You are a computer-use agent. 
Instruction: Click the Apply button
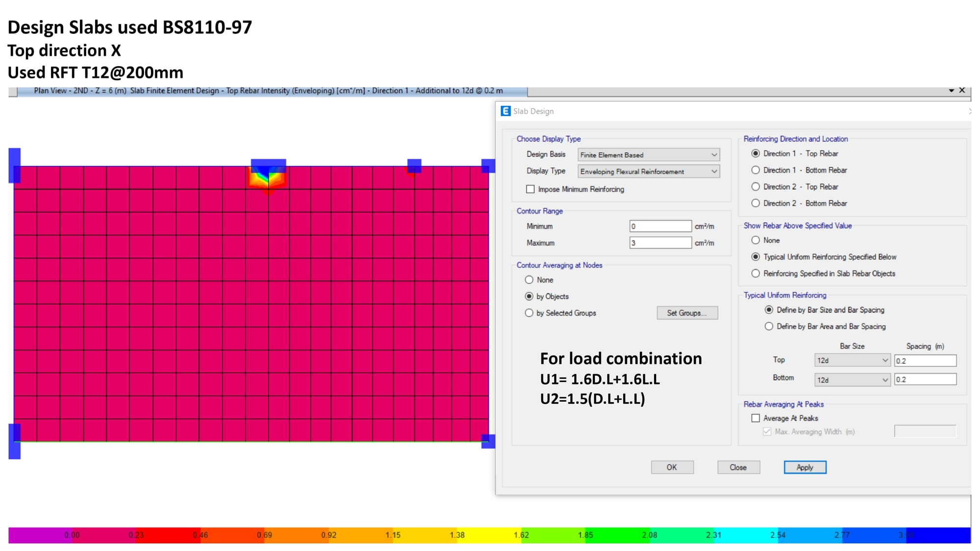[805, 467]
